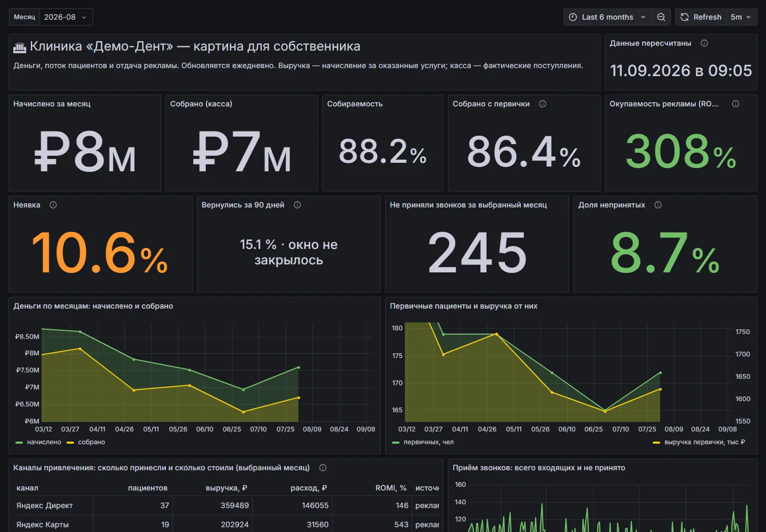
Task: Click the info icon next to Собрано с первички
Action: (543, 104)
